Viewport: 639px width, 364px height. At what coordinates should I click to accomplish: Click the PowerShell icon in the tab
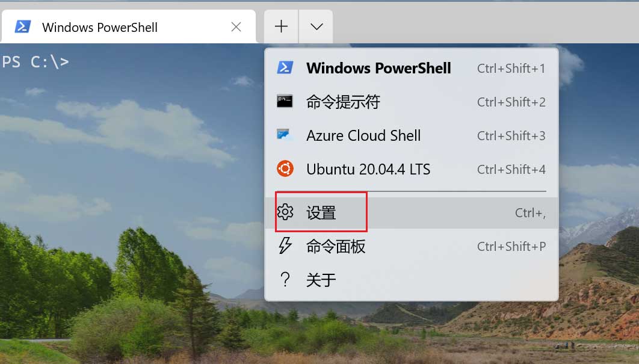22,27
